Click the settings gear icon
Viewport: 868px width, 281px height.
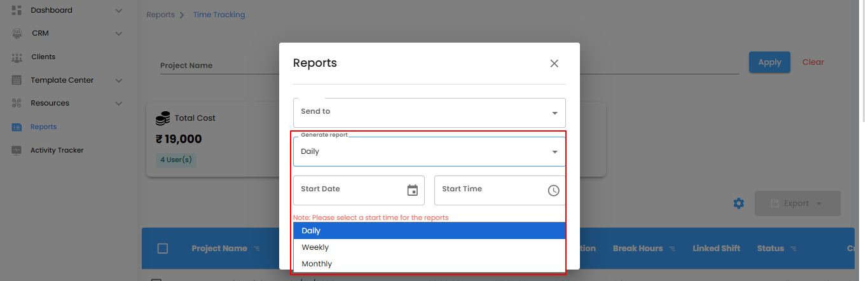[738, 203]
